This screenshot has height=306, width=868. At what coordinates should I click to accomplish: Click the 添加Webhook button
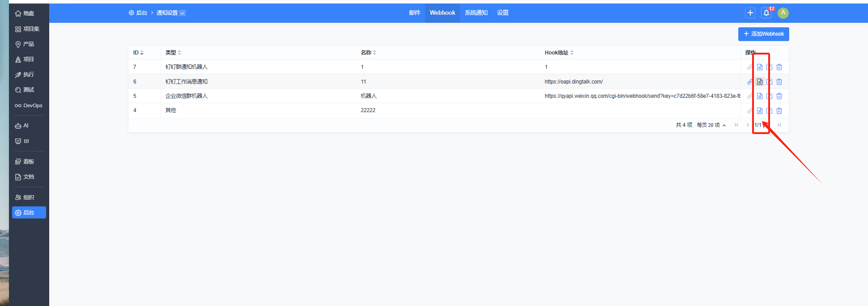tap(764, 34)
